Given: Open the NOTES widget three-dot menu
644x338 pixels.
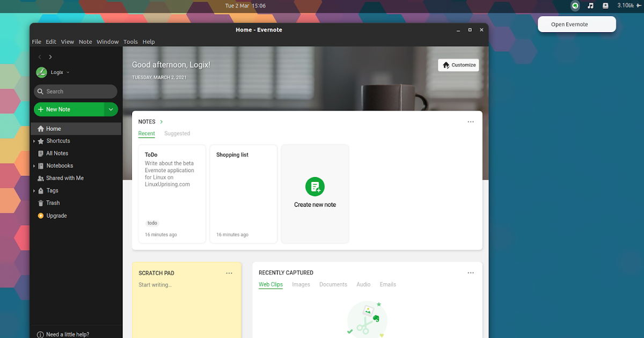Looking at the screenshot, I should [471, 122].
